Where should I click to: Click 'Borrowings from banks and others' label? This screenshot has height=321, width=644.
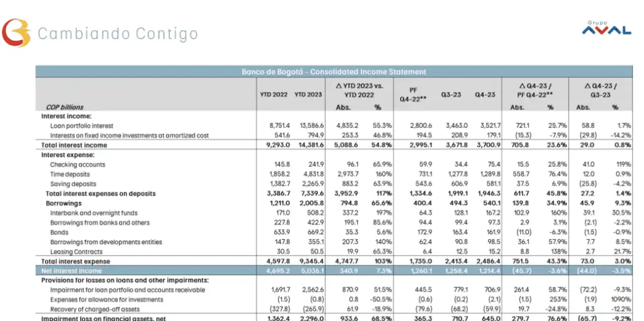coord(100,222)
